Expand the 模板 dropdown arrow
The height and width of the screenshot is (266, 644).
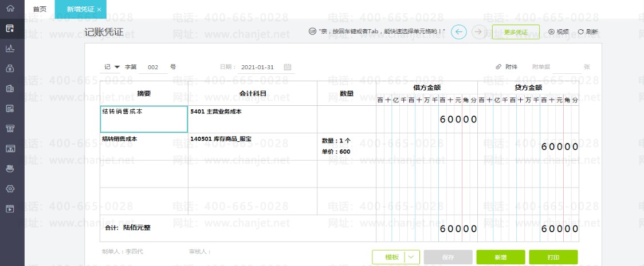(x=412, y=257)
